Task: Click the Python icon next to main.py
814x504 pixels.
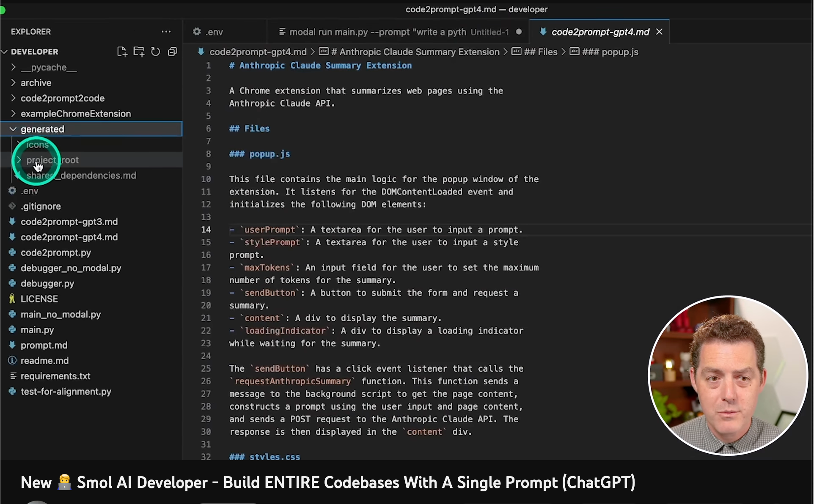Action: point(12,330)
